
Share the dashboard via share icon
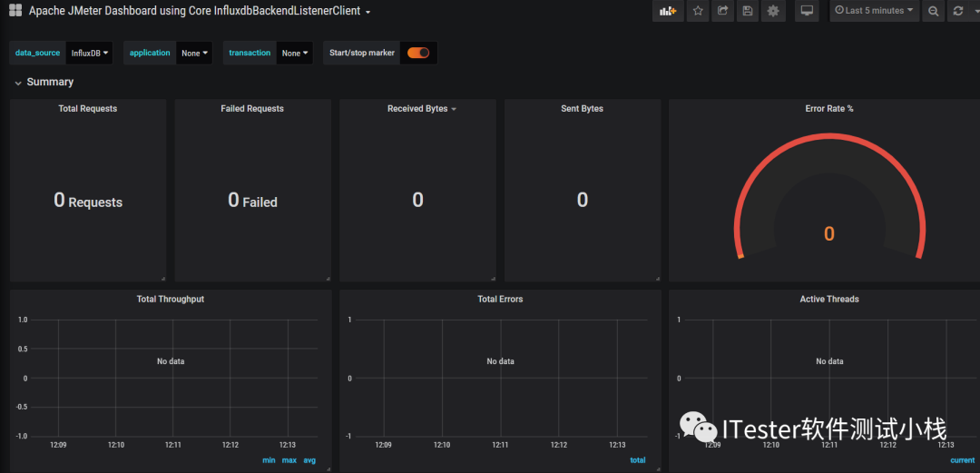click(x=722, y=11)
